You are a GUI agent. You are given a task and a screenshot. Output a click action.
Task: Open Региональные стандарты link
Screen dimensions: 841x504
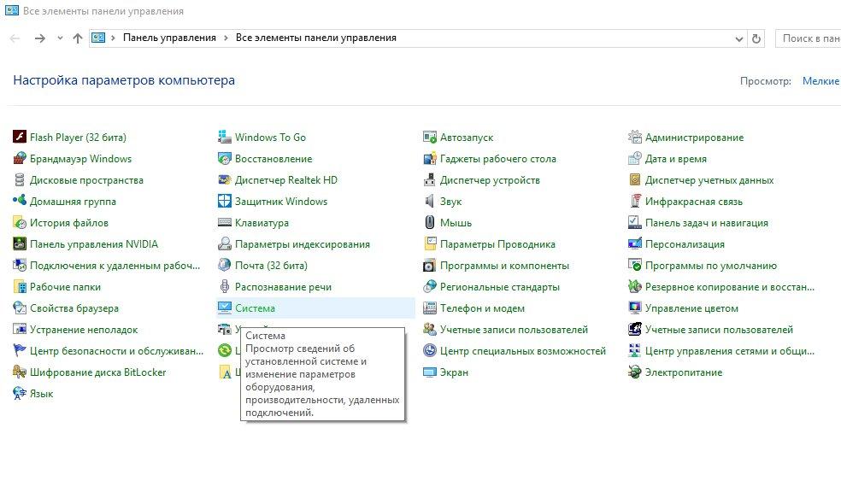point(499,287)
